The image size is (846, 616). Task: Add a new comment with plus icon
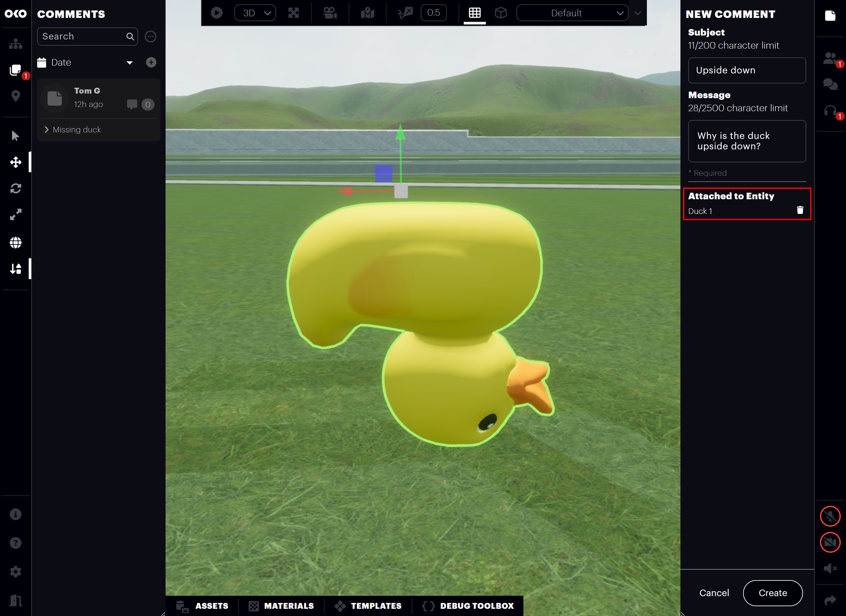click(151, 62)
